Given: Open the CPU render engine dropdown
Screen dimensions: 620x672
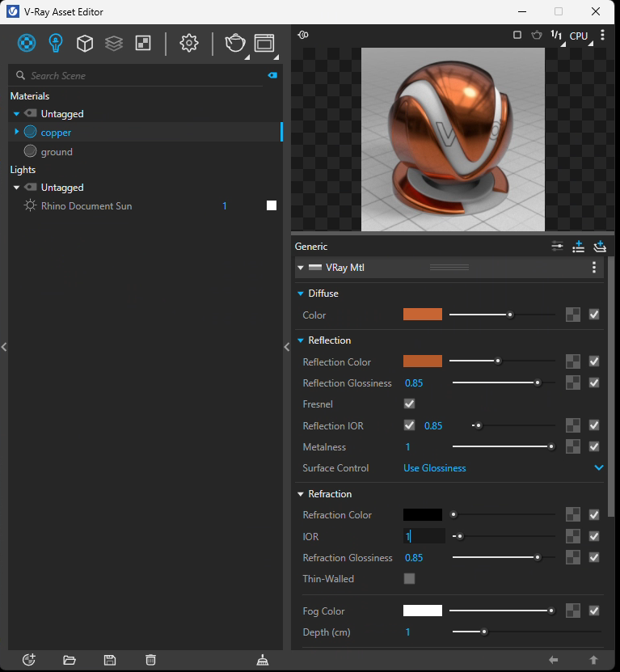Looking at the screenshot, I should [x=581, y=36].
